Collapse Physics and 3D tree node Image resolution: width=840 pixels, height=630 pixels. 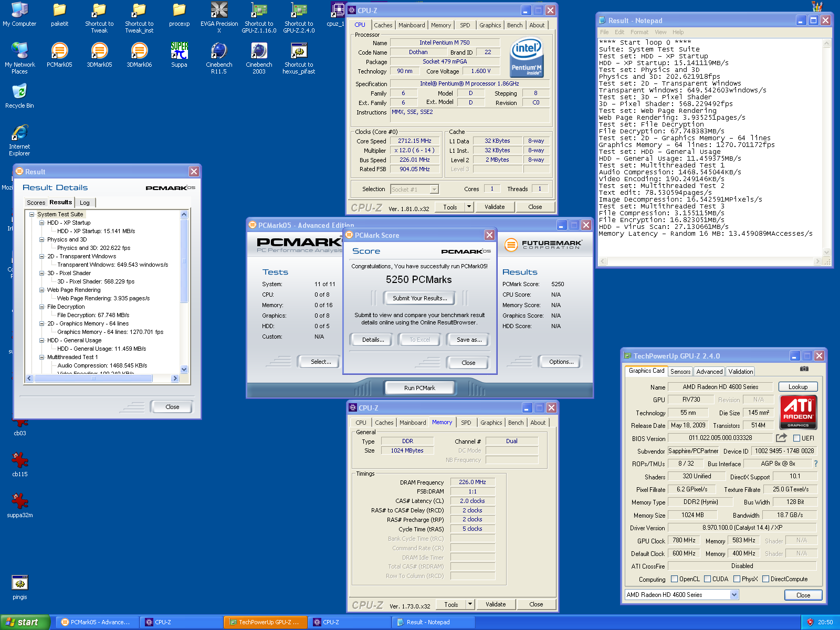[41, 239]
